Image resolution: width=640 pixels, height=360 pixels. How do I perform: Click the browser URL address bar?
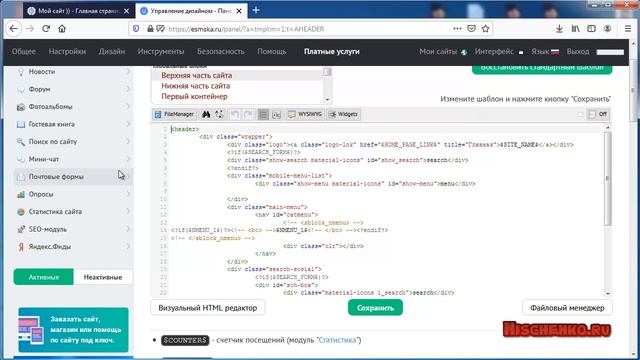coord(310,29)
